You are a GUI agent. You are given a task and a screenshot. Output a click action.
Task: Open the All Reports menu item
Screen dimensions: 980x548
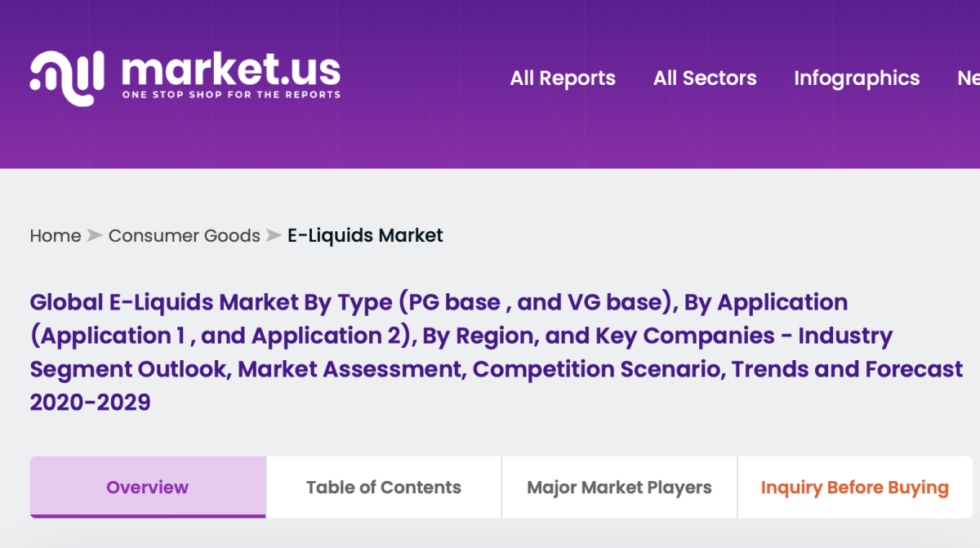coord(563,78)
